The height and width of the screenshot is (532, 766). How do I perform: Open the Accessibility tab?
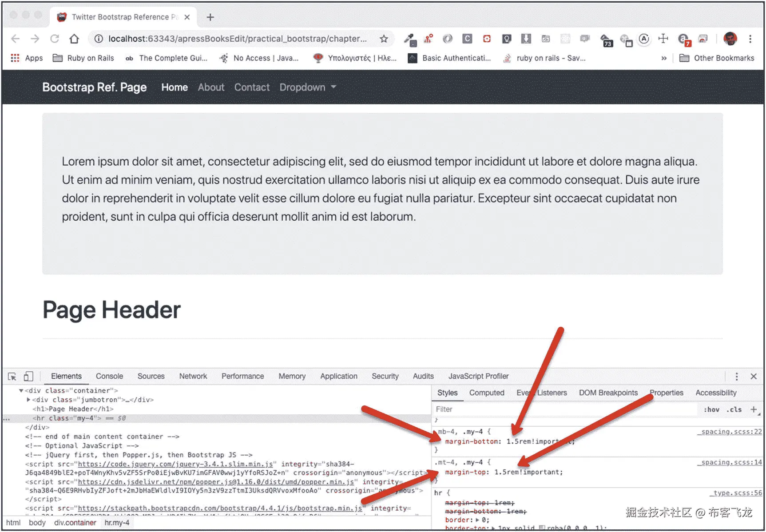coord(716,393)
